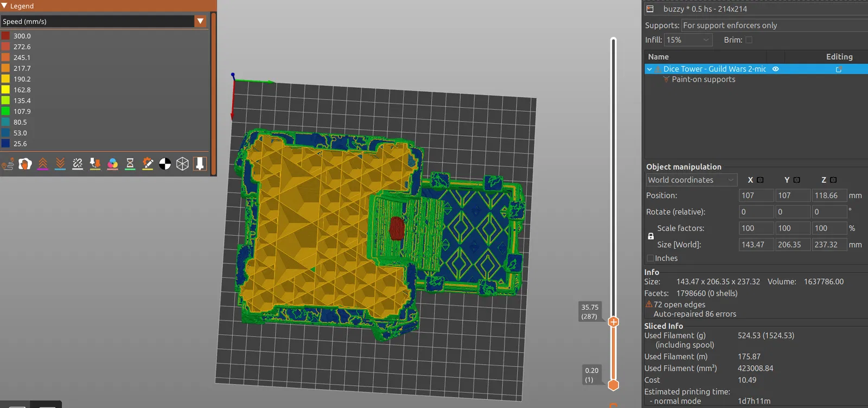Collapse the Dice Tower tree row

tap(649, 69)
